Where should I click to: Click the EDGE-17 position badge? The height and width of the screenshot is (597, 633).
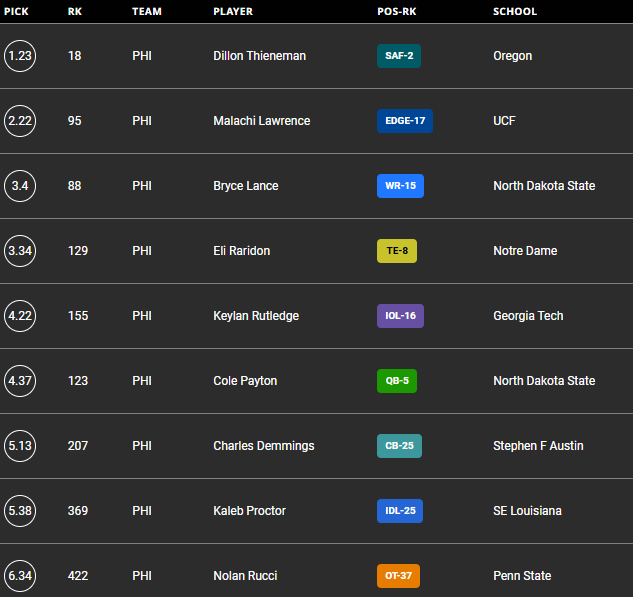click(405, 121)
